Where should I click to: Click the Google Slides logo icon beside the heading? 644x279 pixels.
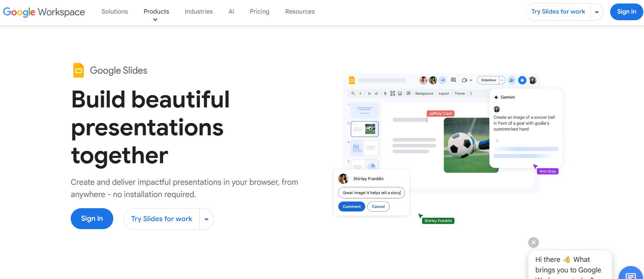(x=78, y=70)
